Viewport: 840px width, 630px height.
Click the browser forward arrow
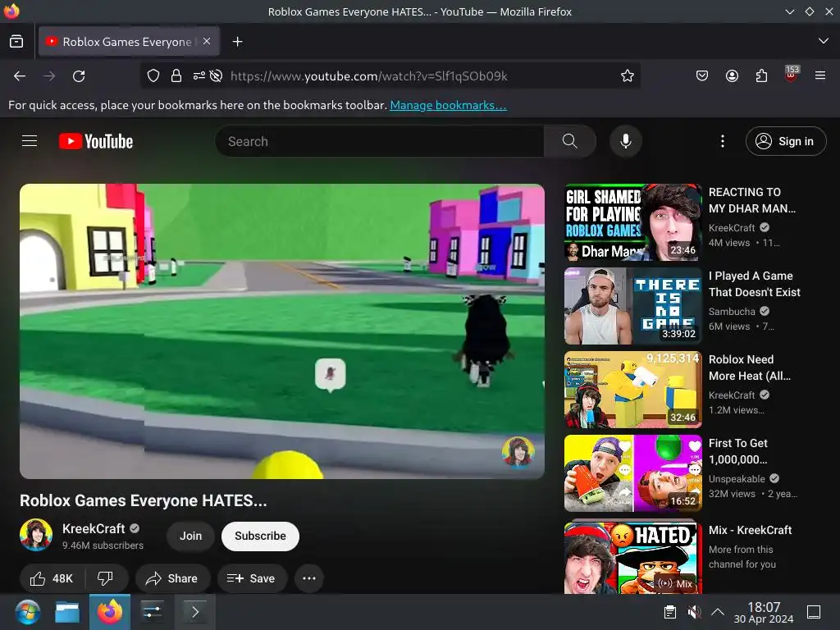point(49,76)
